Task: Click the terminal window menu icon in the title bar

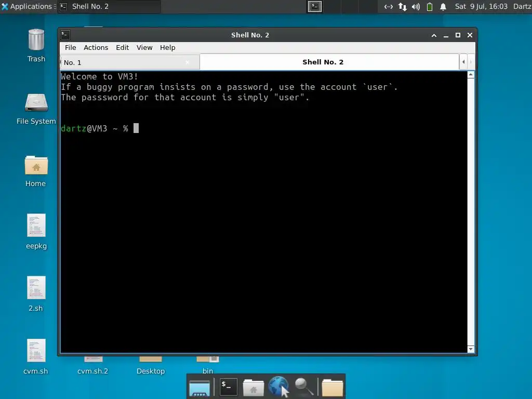Action: pyautogui.click(x=65, y=35)
